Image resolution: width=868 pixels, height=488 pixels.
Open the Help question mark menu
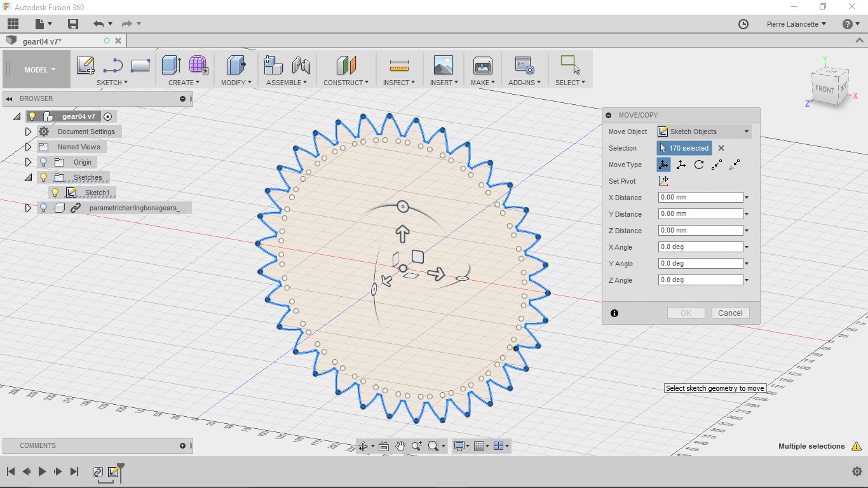848,24
